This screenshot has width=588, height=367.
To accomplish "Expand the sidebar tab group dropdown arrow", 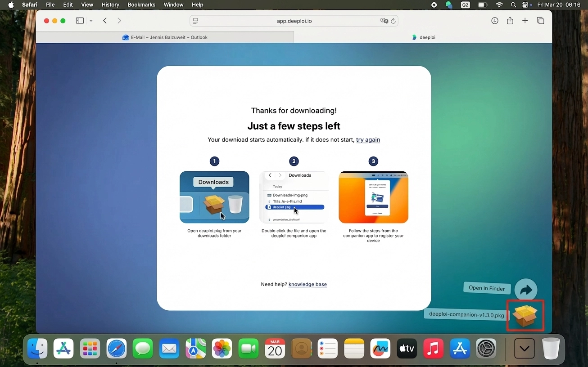I will tap(91, 21).
